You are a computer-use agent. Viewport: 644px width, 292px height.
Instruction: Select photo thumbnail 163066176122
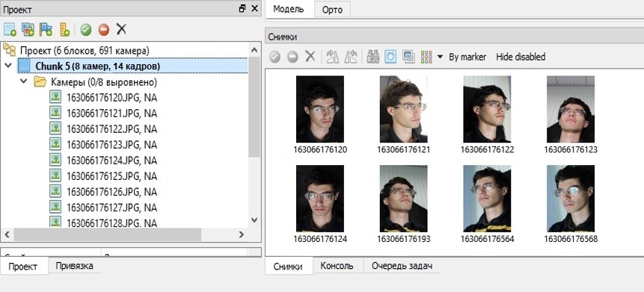pyautogui.click(x=487, y=109)
